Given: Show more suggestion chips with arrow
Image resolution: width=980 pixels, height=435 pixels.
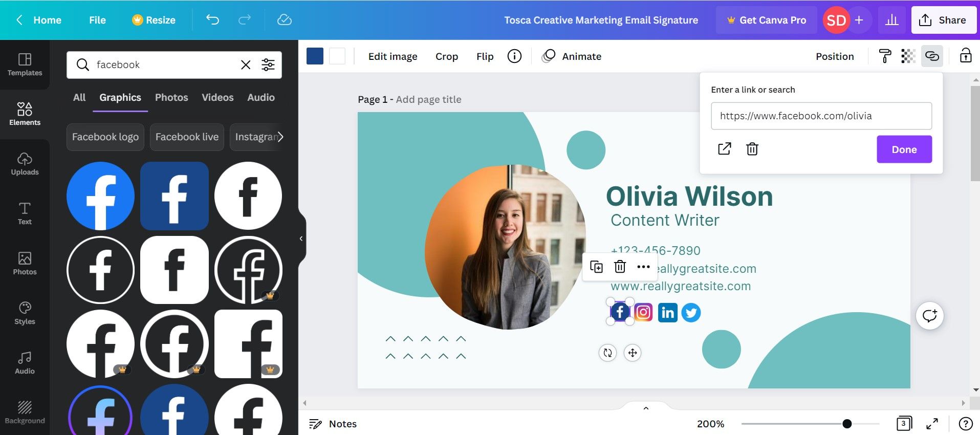Looking at the screenshot, I should [279, 137].
